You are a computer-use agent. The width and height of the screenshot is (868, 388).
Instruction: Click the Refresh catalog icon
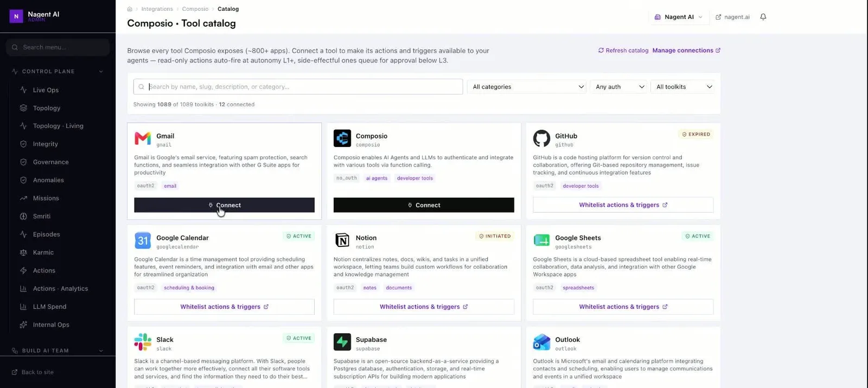click(x=601, y=50)
